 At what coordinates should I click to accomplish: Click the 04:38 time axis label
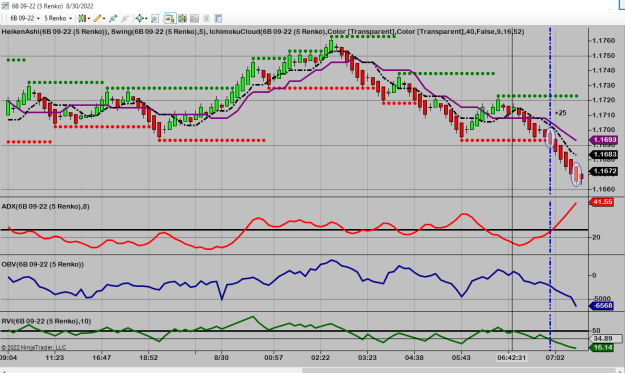(414, 357)
